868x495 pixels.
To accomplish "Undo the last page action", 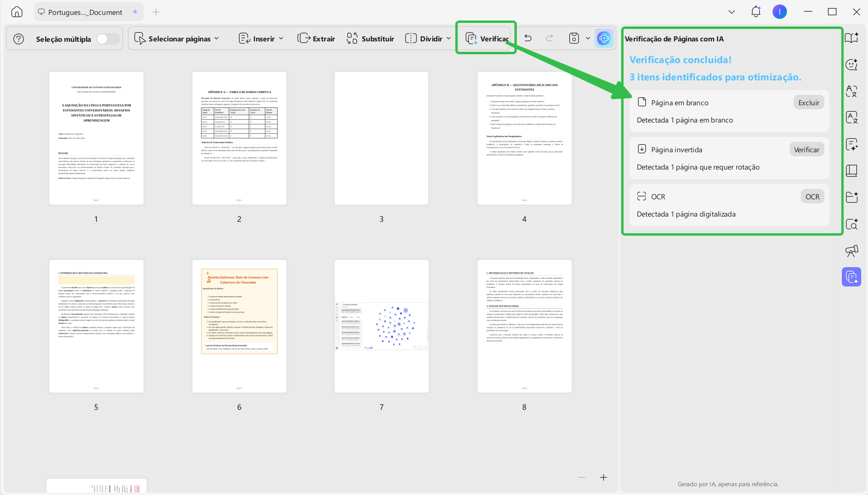I will point(528,39).
